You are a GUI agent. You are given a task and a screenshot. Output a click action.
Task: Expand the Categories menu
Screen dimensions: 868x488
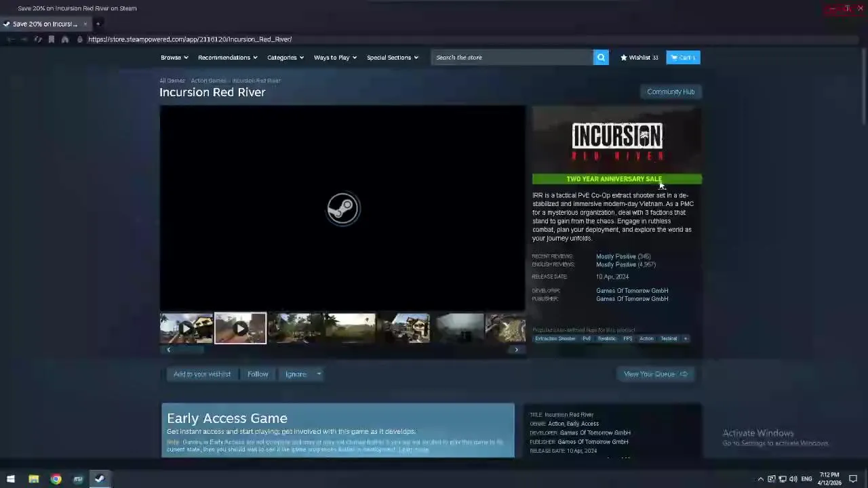[285, 58]
